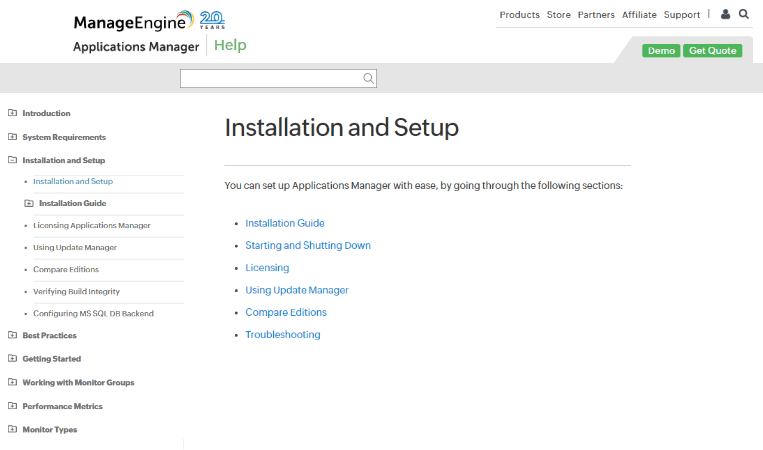763x450 pixels.
Task: Follow the Compare Editions content link
Action: 286,312
